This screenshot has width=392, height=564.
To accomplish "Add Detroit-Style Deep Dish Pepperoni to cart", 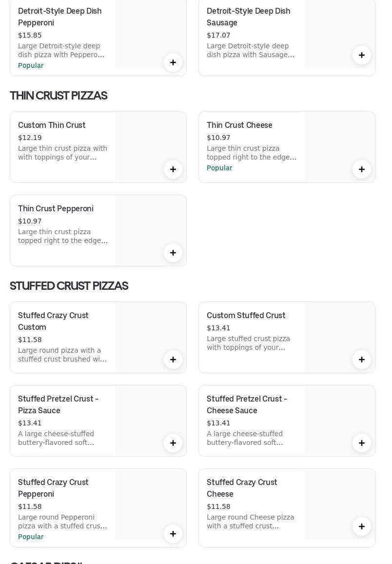I will (173, 62).
